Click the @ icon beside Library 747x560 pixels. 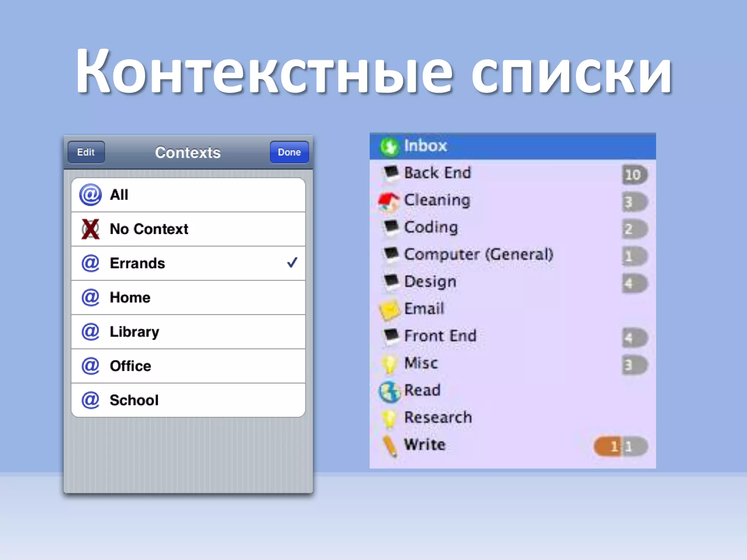click(90, 331)
